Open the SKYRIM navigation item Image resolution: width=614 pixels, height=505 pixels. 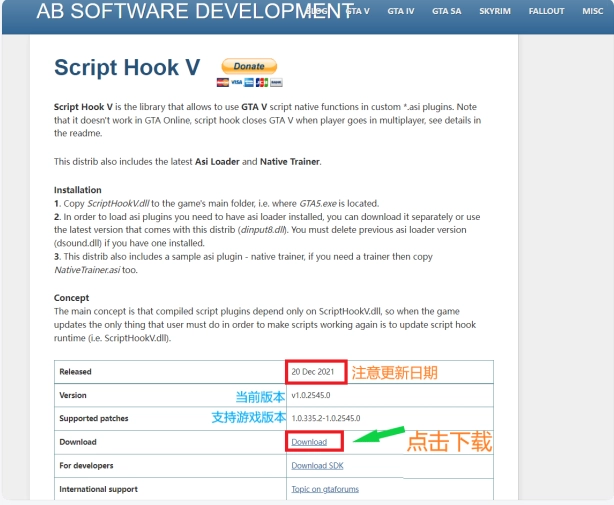pos(496,10)
